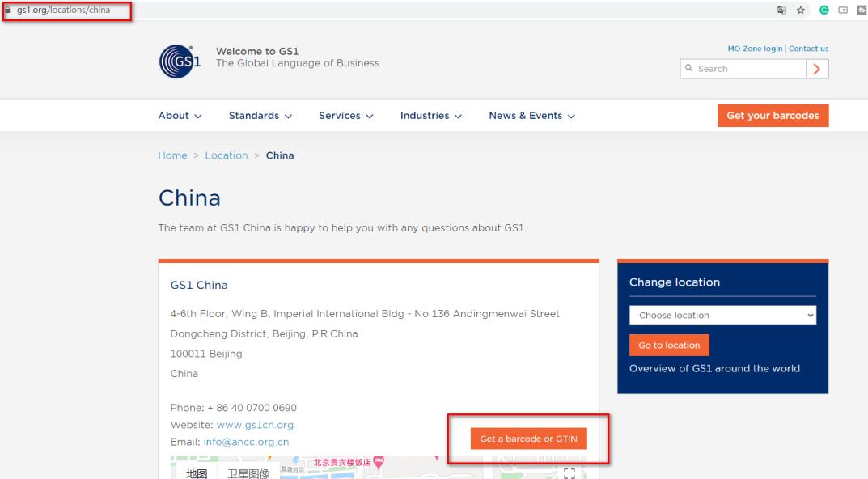Open the Services dropdown menu
This screenshot has height=479, width=868.
click(346, 115)
